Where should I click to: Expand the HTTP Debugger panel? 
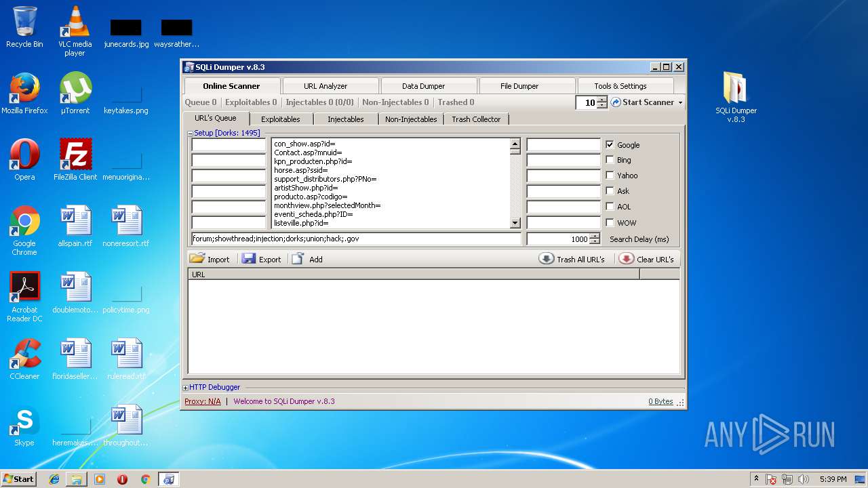click(186, 388)
